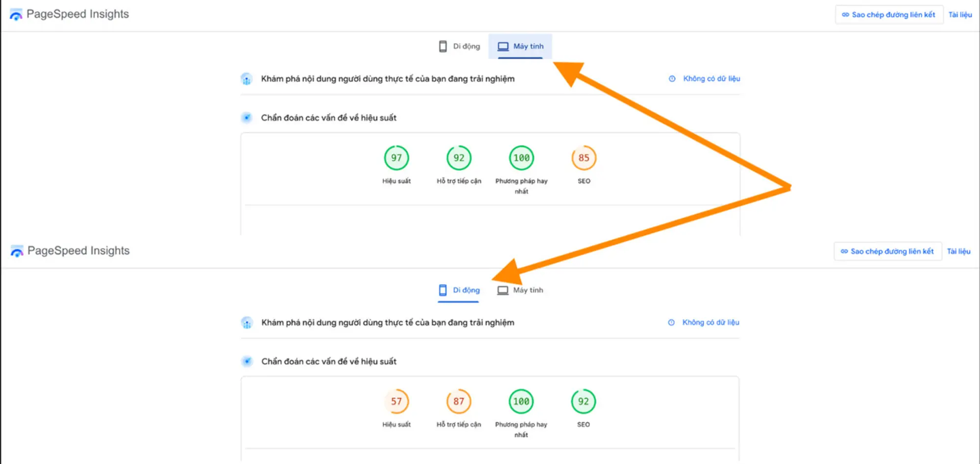Click the mobile phone icon in the top report tabs
The image size is (980, 464).
[443, 47]
